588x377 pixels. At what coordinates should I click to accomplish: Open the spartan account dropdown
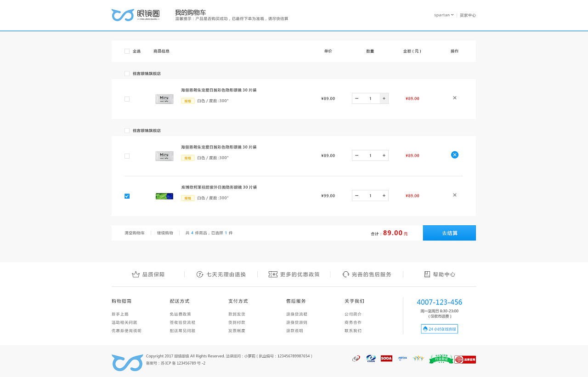[x=443, y=15]
